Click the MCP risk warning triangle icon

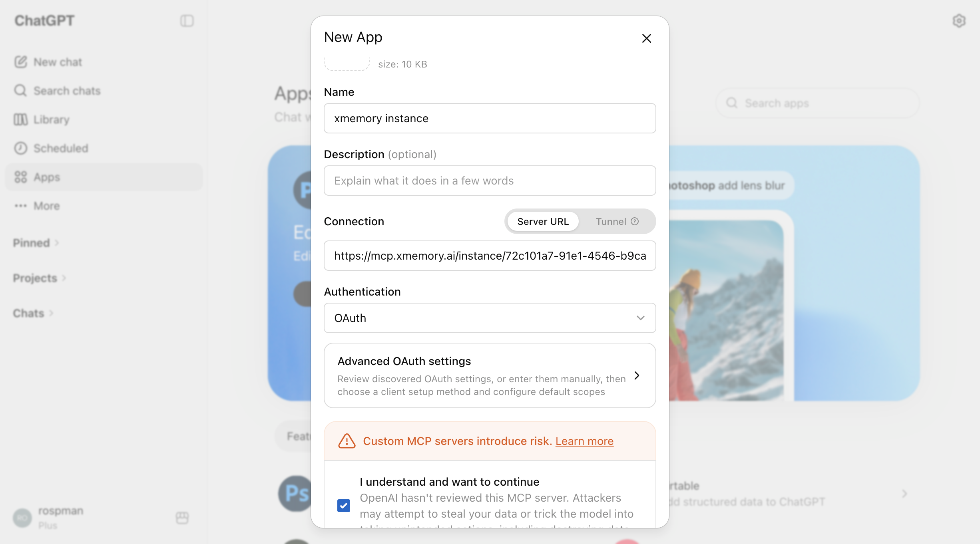click(347, 441)
